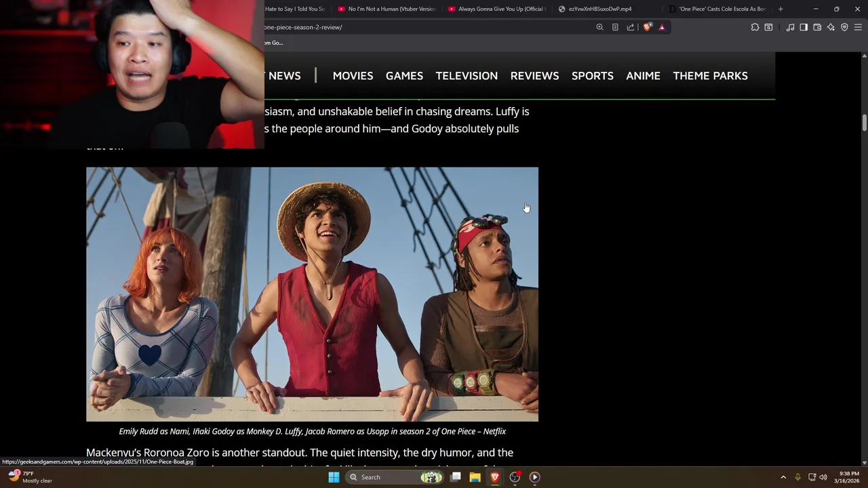Viewport: 868px width, 488px height.
Task: Click the page vertical scrollbar thumb
Action: pyautogui.click(x=864, y=123)
